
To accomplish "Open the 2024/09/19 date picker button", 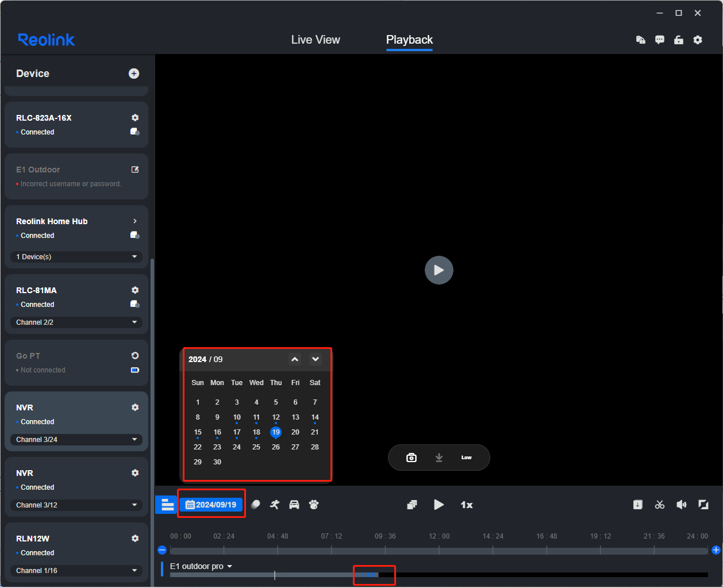I will pyautogui.click(x=211, y=505).
